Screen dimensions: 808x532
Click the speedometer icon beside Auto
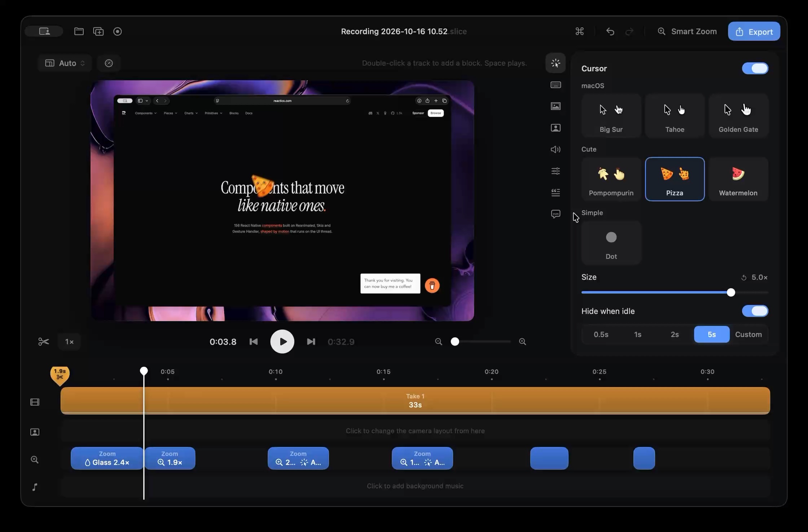coord(109,63)
